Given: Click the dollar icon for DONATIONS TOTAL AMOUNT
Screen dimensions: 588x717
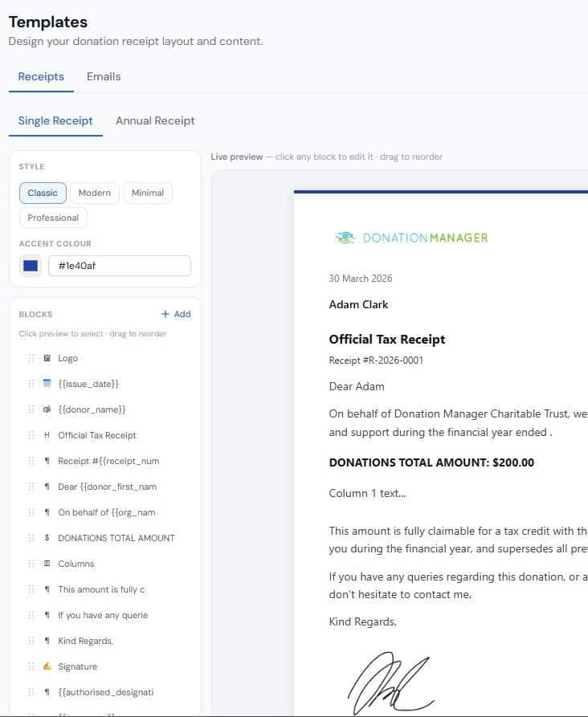Looking at the screenshot, I should click(47, 538).
